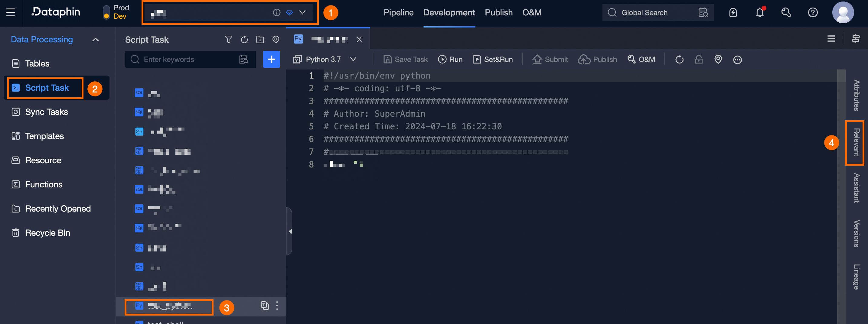Viewport: 868px width, 324px height.
Task: Go to the Publish tab
Action: point(499,12)
